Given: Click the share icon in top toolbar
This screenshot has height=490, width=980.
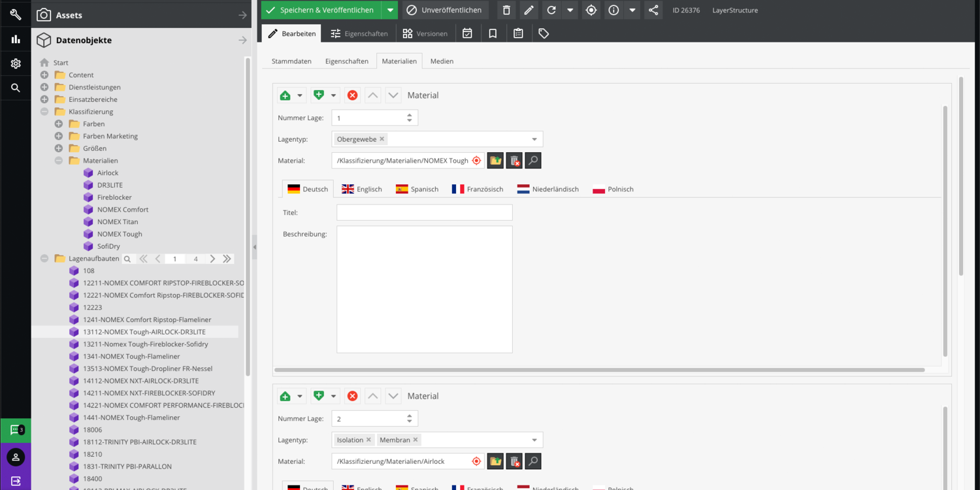Looking at the screenshot, I should 653,10.
